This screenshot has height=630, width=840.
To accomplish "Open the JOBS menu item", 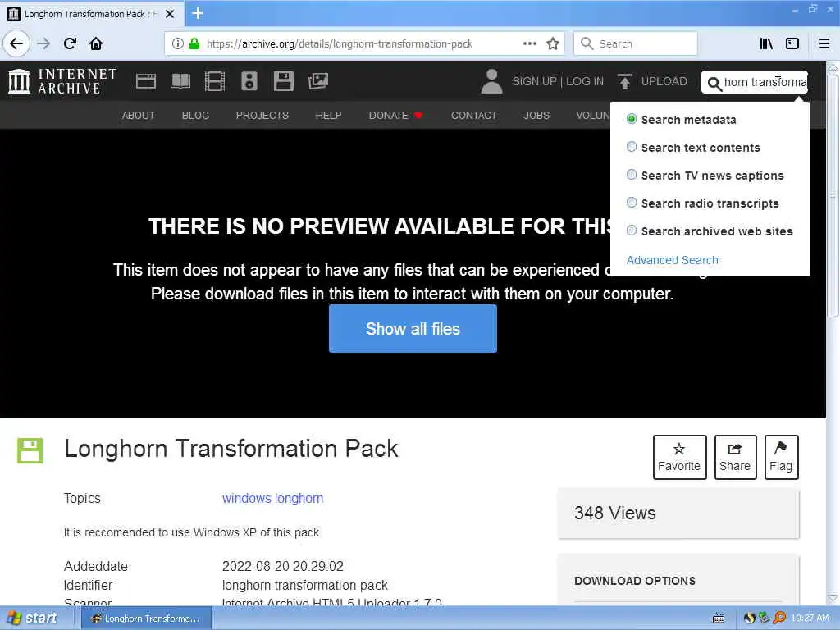I will point(536,115).
